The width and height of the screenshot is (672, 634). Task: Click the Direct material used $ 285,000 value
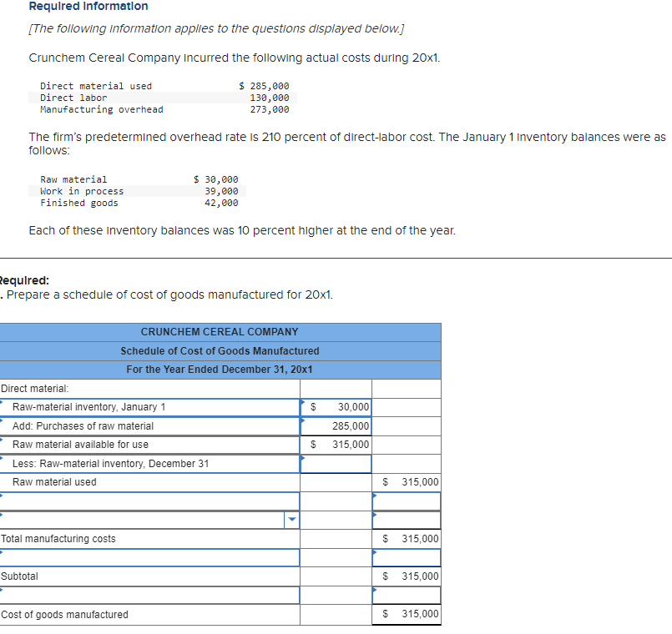264,86
